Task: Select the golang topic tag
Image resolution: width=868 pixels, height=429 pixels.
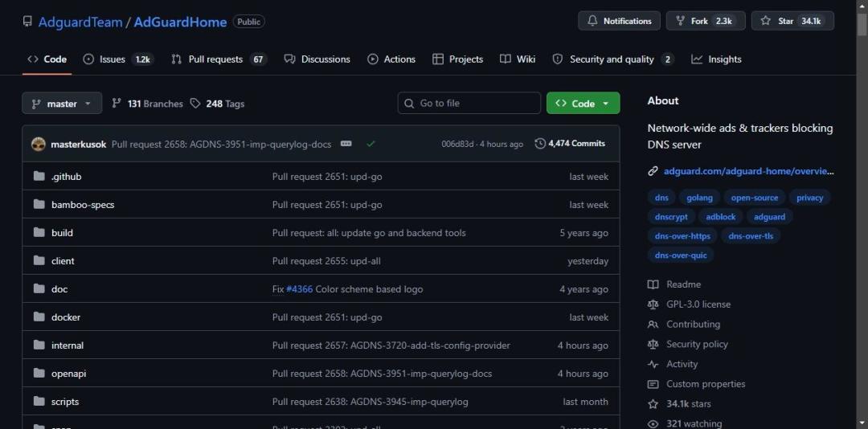Action: (x=700, y=198)
